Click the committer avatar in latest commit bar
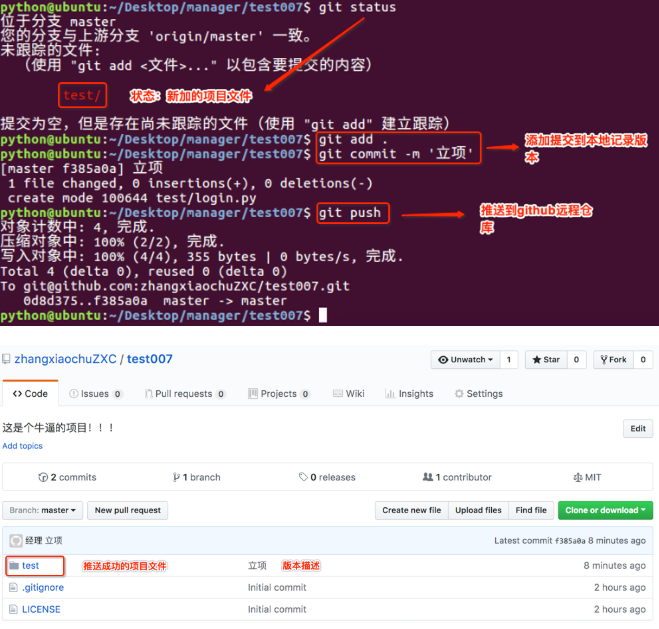This screenshot has width=659, height=629. pyautogui.click(x=16, y=541)
